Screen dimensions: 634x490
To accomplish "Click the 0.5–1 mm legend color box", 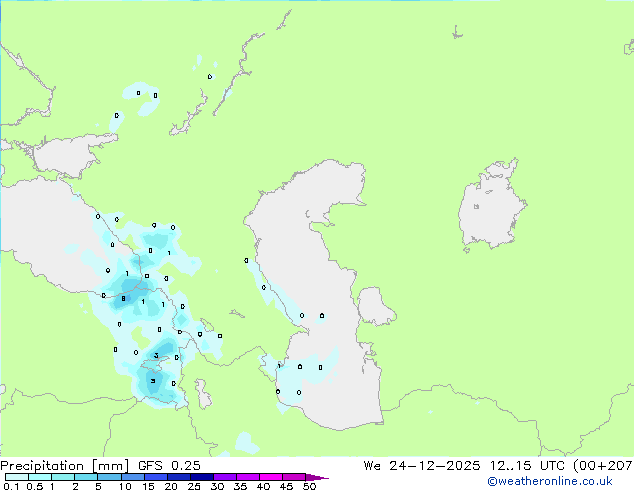I will click(40, 477).
